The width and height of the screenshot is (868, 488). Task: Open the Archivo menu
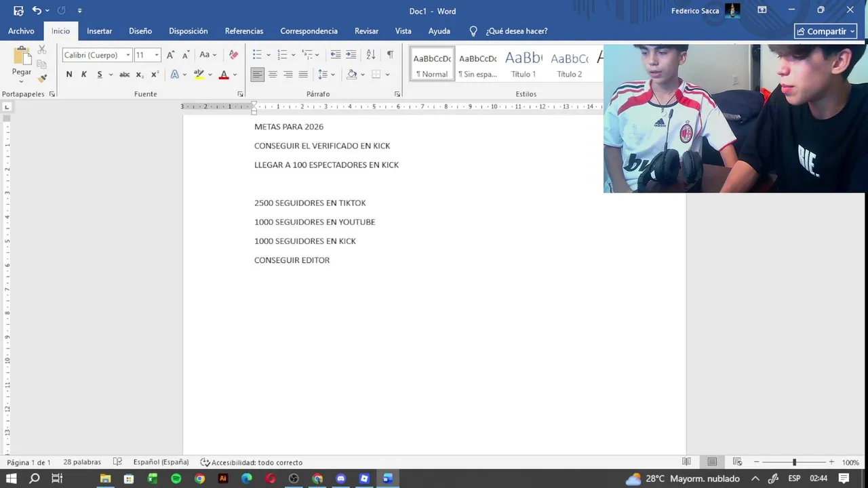tap(21, 31)
